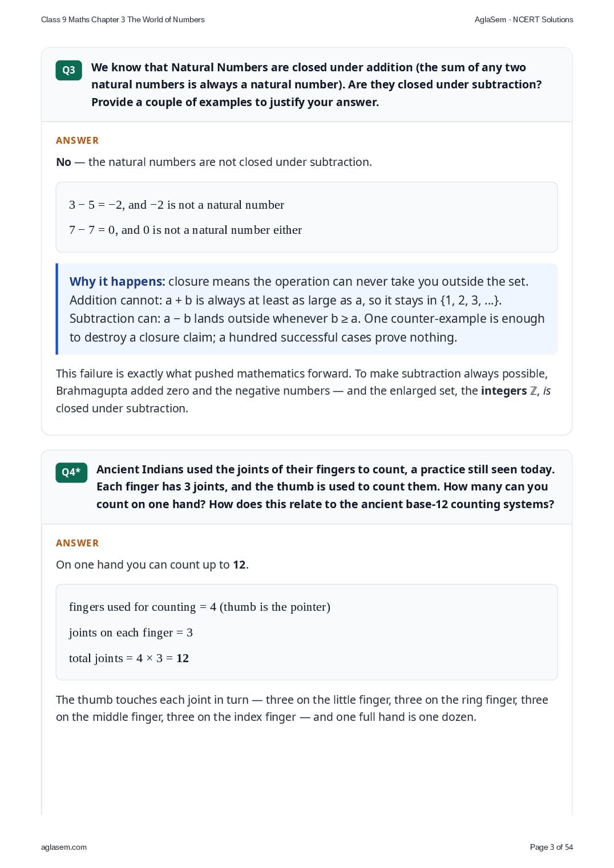The height and width of the screenshot is (868, 614).
Task: Click the AglaSem · NCERT Solutions header text
Action: (x=524, y=19)
